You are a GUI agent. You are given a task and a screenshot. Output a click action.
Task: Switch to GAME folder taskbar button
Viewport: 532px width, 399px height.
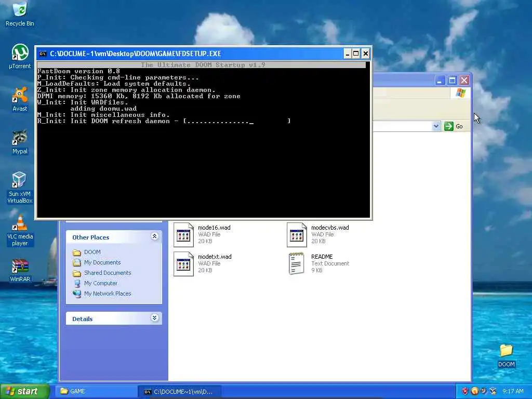(x=95, y=392)
